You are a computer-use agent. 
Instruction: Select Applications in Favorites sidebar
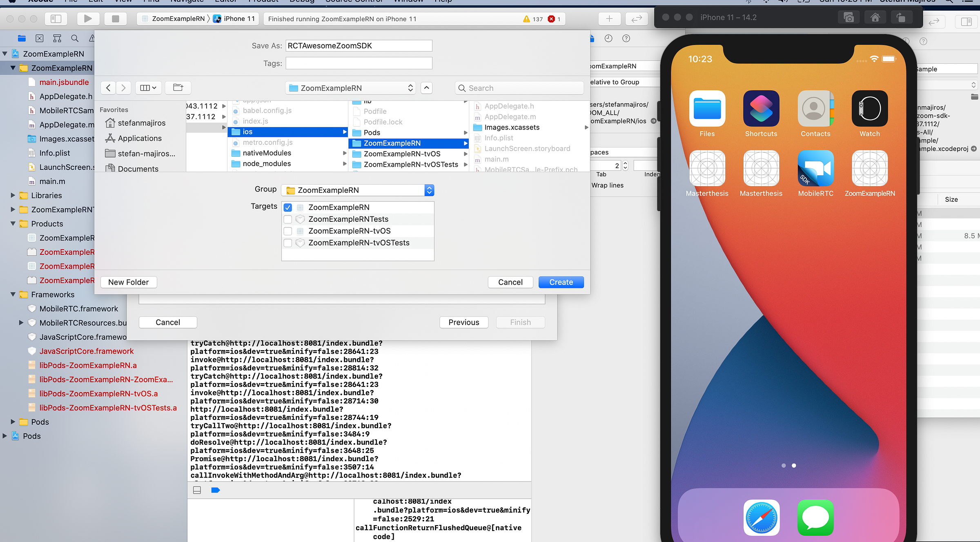pos(139,138)
